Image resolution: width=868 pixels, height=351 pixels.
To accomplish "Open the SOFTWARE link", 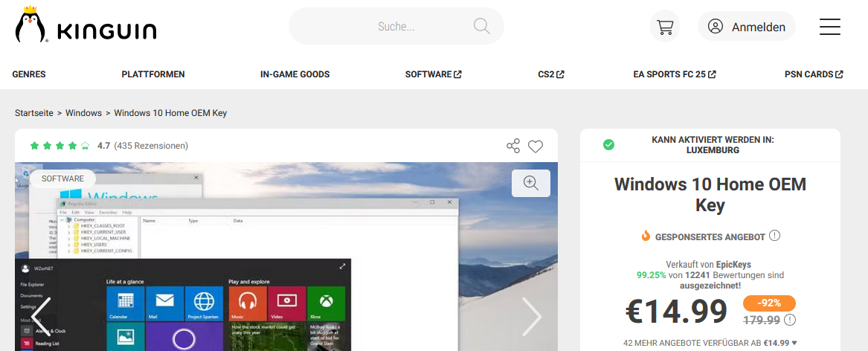I will tap(434, 74).
